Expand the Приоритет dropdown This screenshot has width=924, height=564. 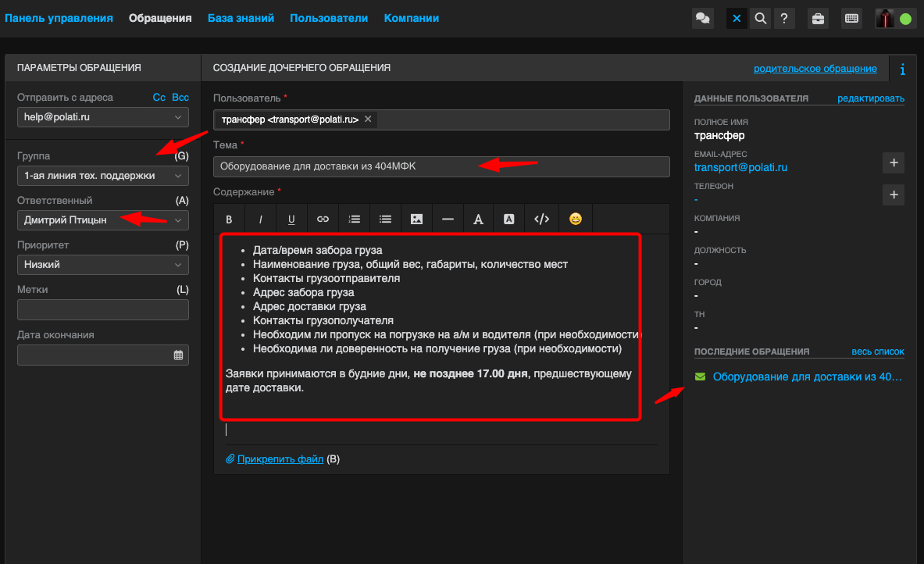pos(102,265)
